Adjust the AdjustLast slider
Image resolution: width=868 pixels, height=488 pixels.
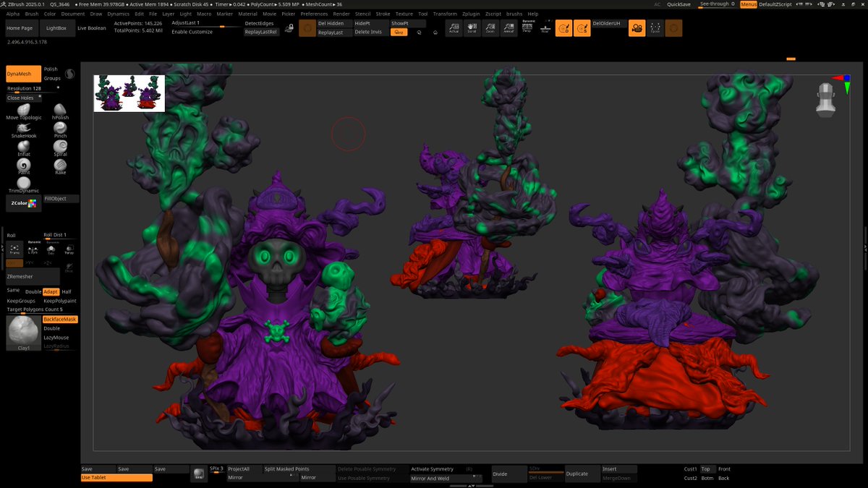pos(206,24)
